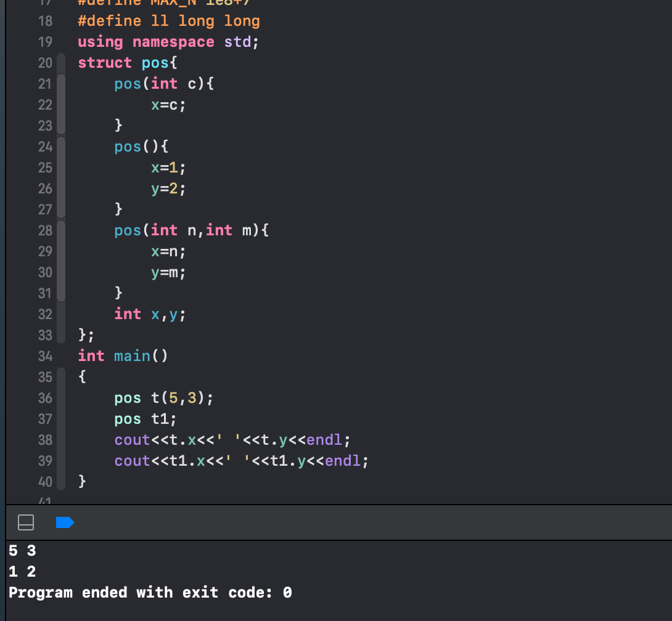Click 'pos(int n,int m){' line
Screen dimensions: 672x621
(192, 231)
